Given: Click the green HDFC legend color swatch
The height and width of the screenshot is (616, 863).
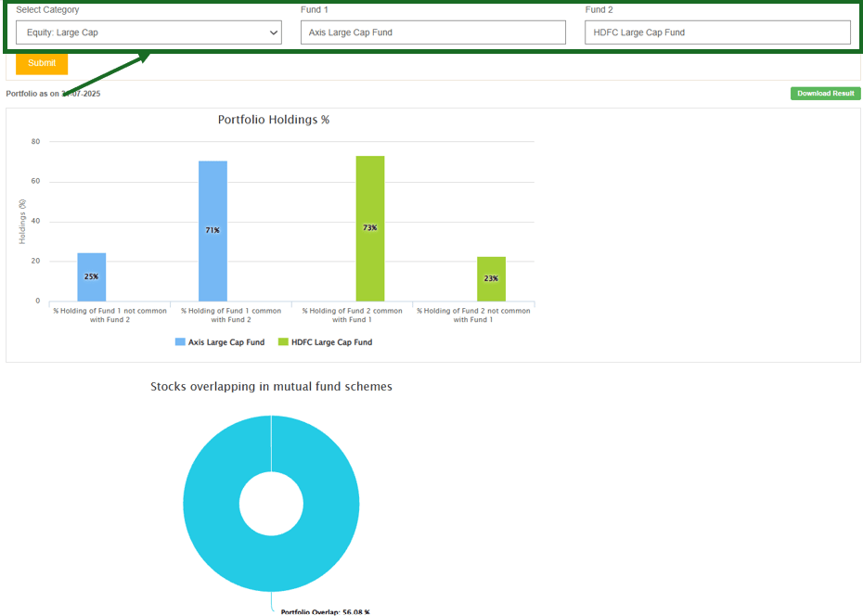Looking at the screenshot, I should click(x=283, y=342).
